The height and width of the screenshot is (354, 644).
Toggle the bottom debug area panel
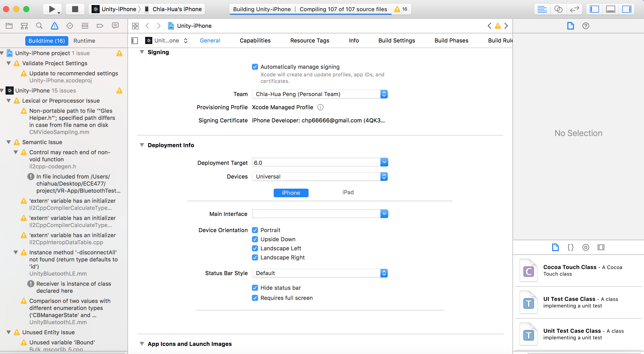(610, 9)
